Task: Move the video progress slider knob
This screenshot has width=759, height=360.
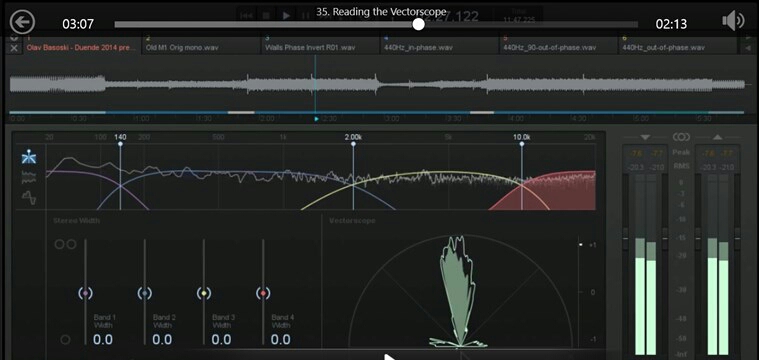Action: coord(419,24)
